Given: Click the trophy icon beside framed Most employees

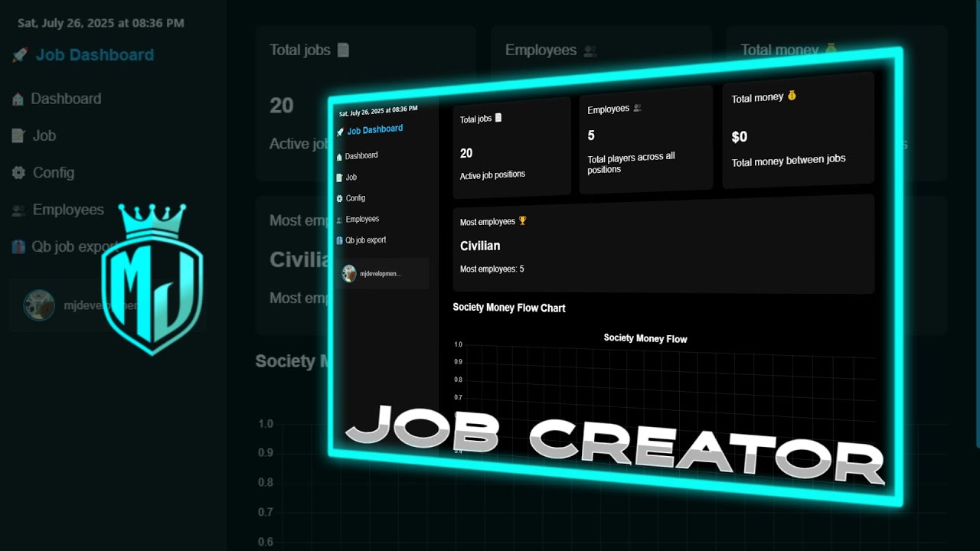Looking at the screenshot, I should [523, 221].
